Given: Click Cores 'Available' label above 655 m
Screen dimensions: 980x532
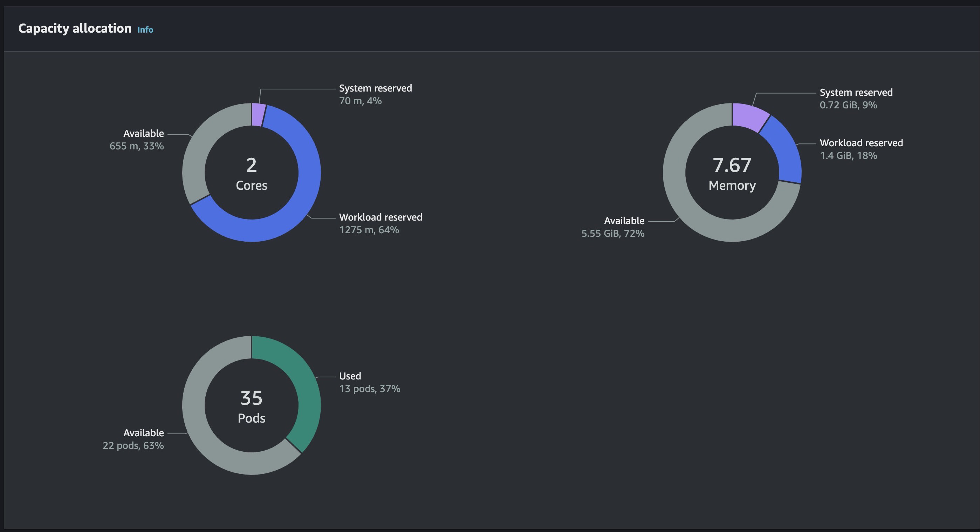Looking at the screenshot, I should pyautogui.click(x=143, y=134).
